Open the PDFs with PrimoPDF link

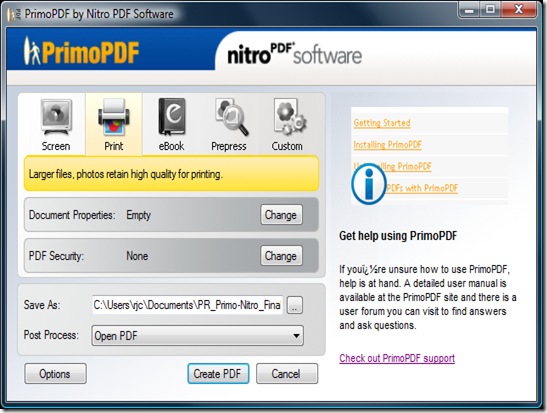[422, 188]
